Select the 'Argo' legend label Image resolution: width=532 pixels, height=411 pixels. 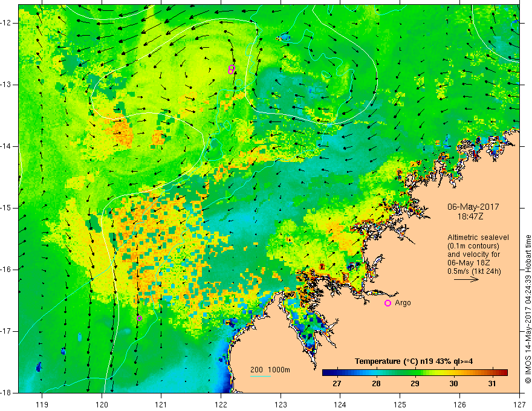pos(403,303)
